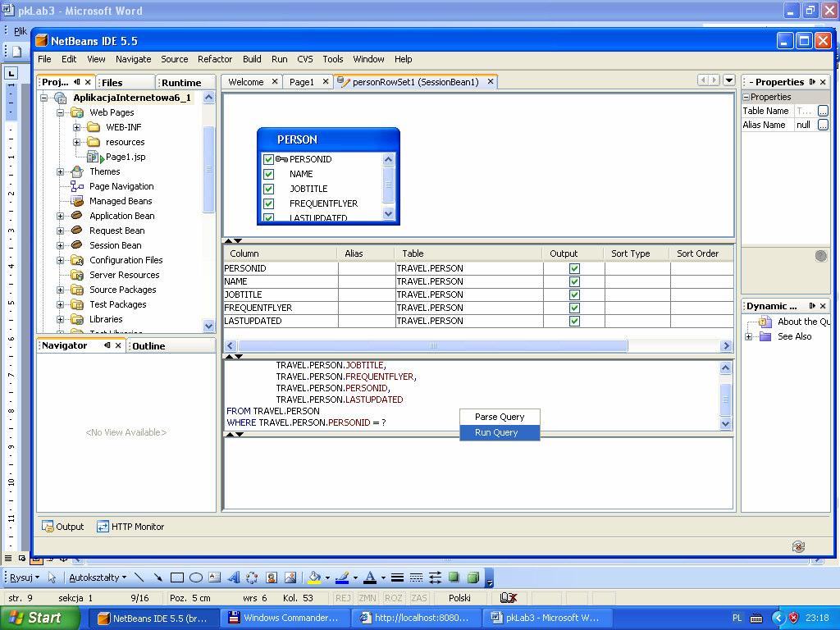Open 3-D style in drawing toolbar
The width and height of the screenshot is (840, 630).
[x=473, y=577]
